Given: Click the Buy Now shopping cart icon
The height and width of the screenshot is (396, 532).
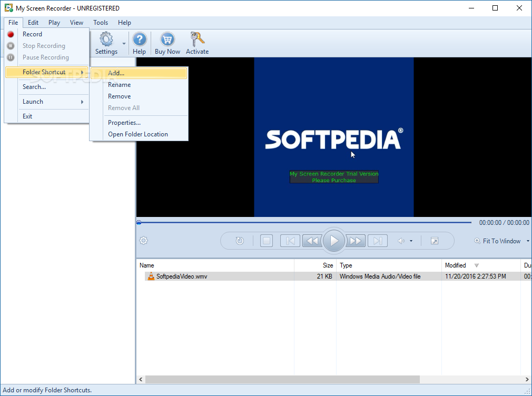Looking at the screenshot, I should click(168, 39).
